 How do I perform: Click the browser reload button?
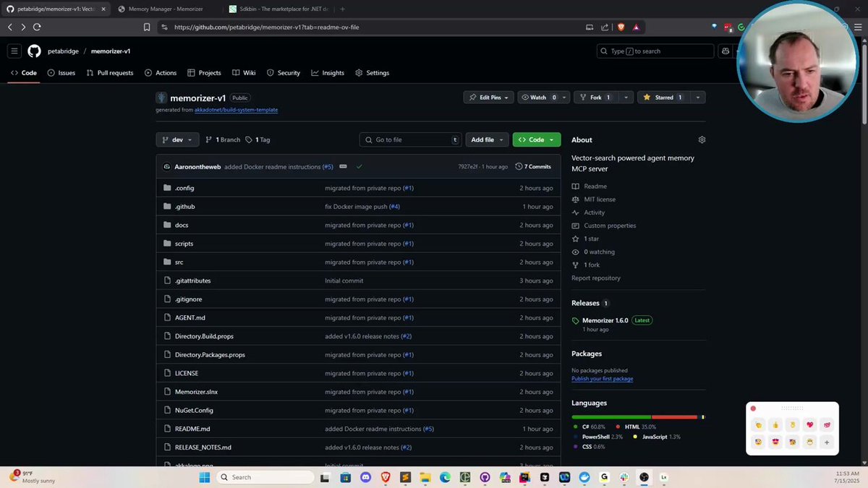tap(37, 27)
